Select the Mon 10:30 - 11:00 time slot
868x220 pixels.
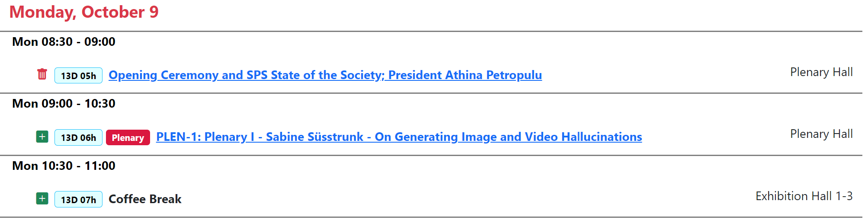[x=64, y=166]
